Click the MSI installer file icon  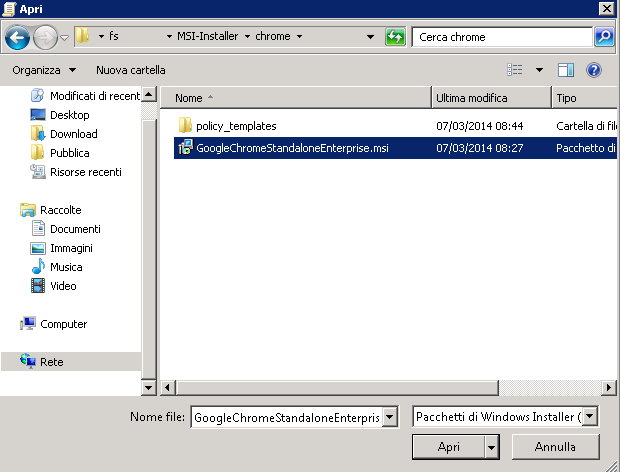185,147
